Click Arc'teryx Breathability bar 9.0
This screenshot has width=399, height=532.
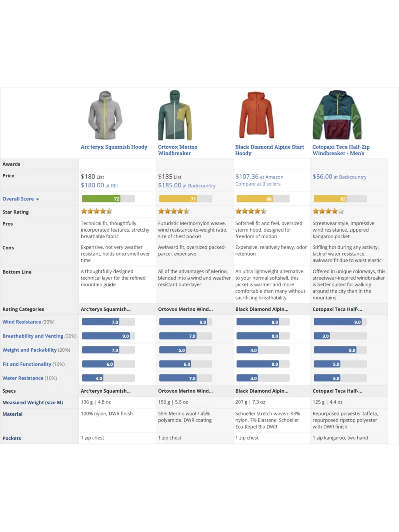coord(108,336)
